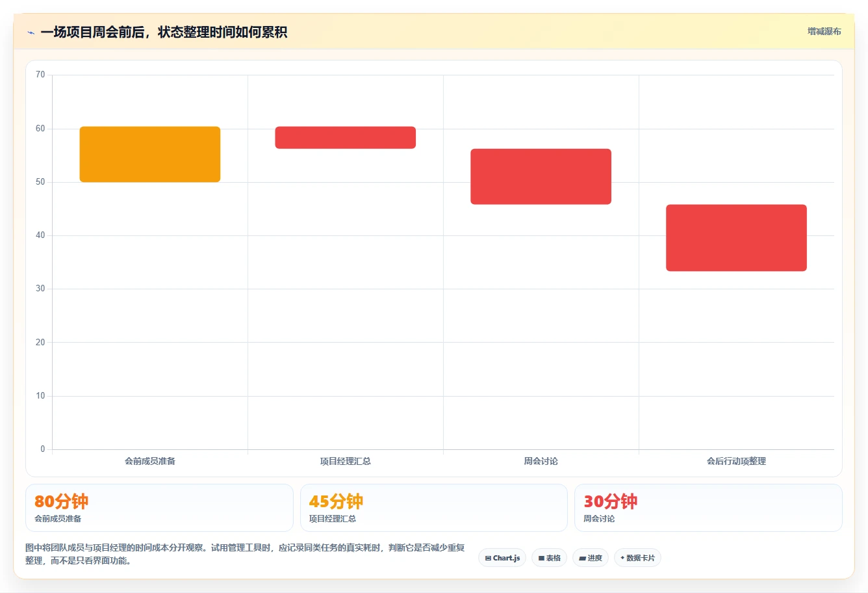Select the 数据卡片 chip

coord(637,558)
